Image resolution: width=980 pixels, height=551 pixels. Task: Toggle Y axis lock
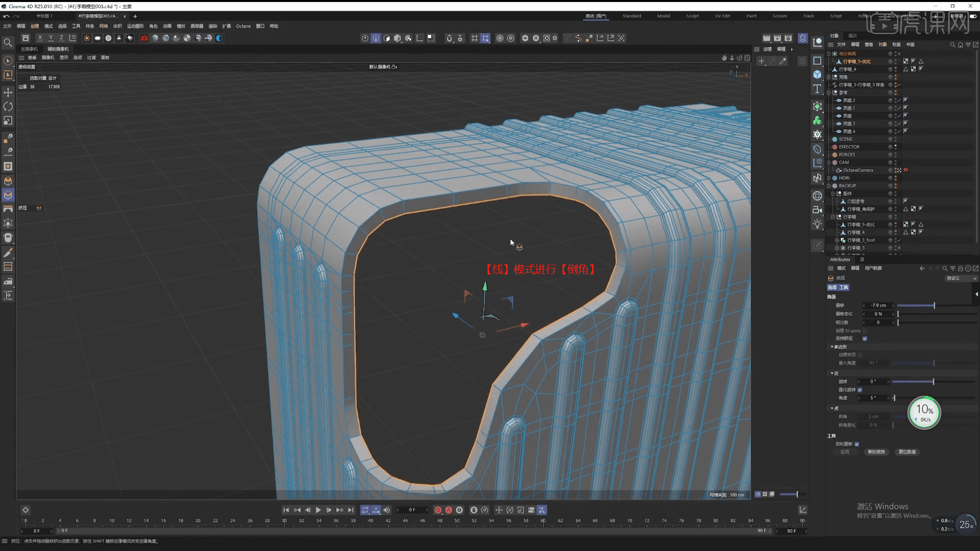[51, 38]
